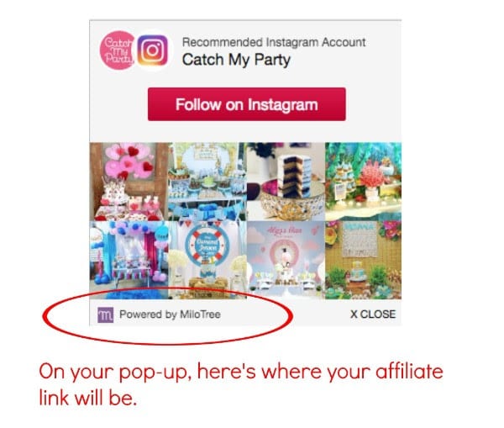Click the Instagram logo icon
This screenshot has height=428, width=504.
(153, 50)
